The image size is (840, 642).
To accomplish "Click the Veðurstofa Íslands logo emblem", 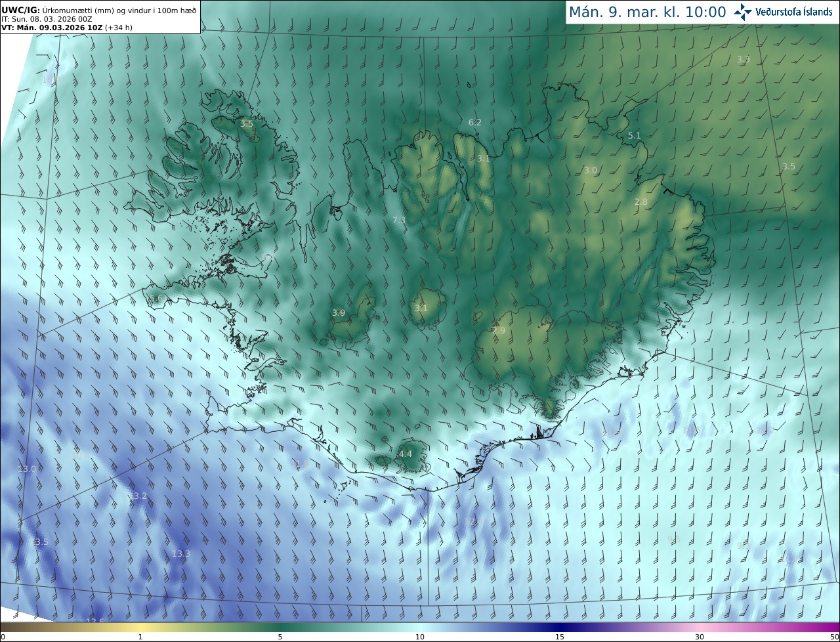I will click(x=744, y=12).
